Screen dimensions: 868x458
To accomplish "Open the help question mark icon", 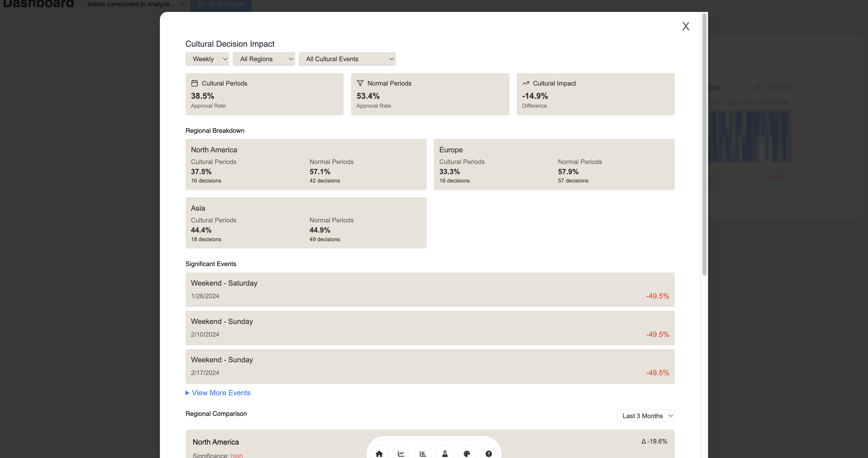I will [x=489, y=454].
